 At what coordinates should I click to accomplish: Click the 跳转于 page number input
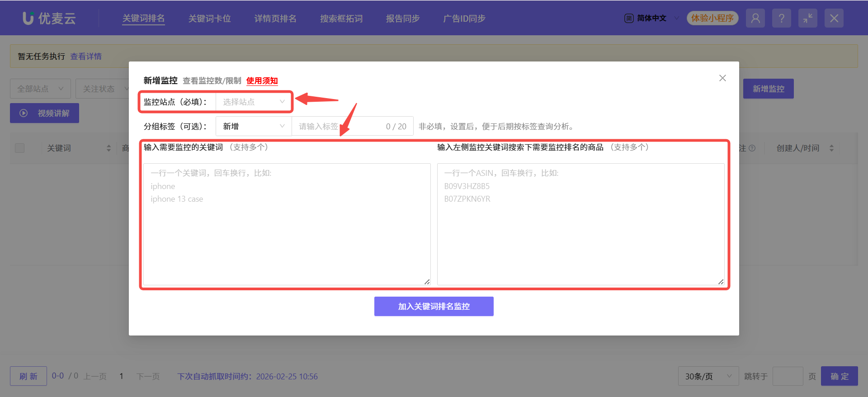click(x=788, y=376)
